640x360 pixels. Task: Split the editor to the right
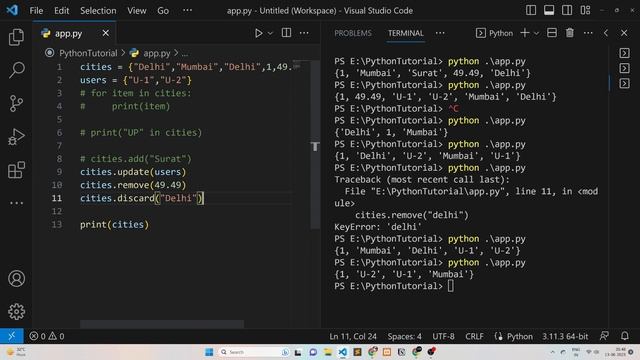click(x=287, y=33)
